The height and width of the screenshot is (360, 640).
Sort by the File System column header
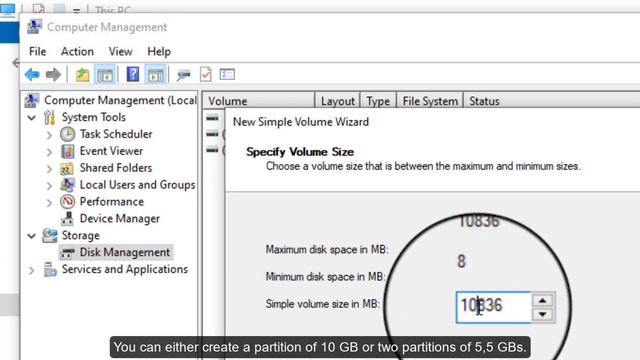430,101
